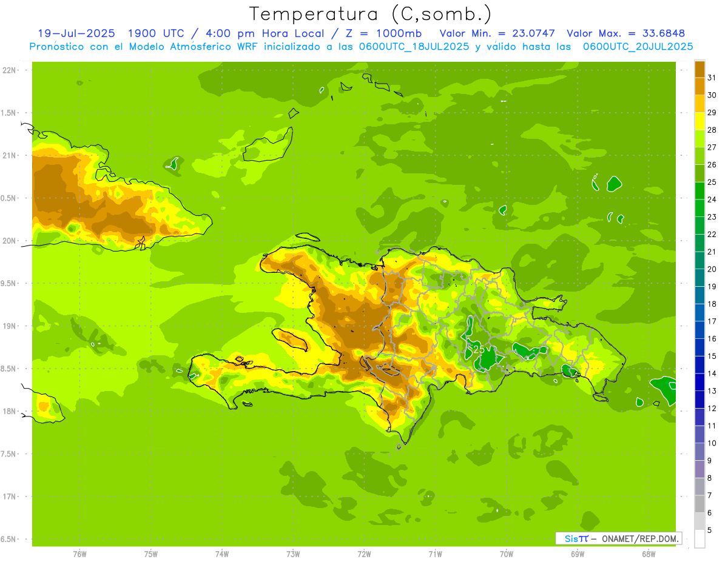Click the '25' legend value on the colorbar

(x=712, y=182)
